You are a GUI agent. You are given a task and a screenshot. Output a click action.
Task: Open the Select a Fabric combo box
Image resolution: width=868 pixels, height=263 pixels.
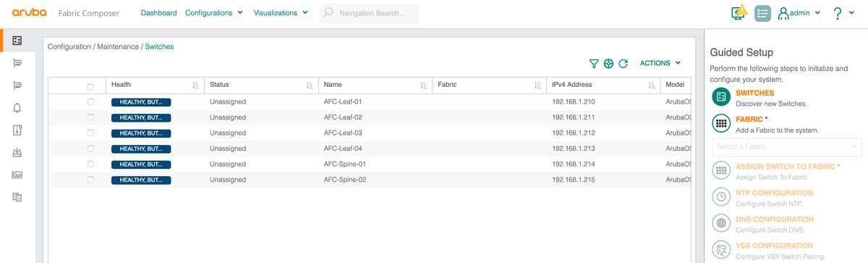click(786, 146)
